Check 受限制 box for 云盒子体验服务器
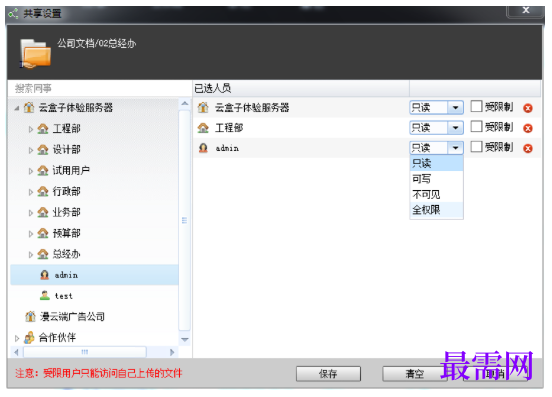This screenshot has height=397, width=552. coord(476,106)
